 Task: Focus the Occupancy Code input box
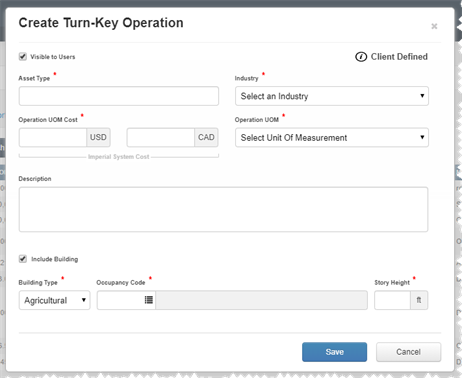pos(121,300)
